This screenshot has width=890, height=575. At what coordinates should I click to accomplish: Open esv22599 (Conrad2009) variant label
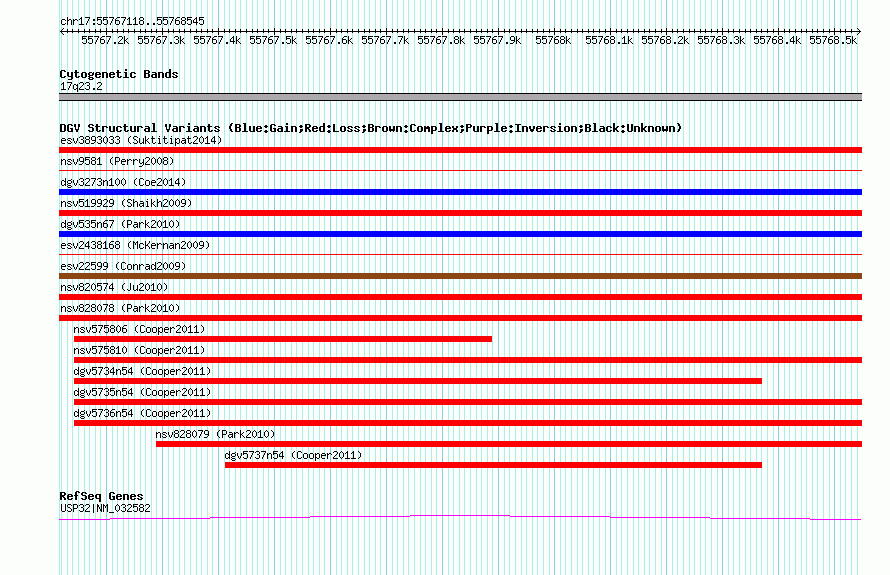[123, 266]
